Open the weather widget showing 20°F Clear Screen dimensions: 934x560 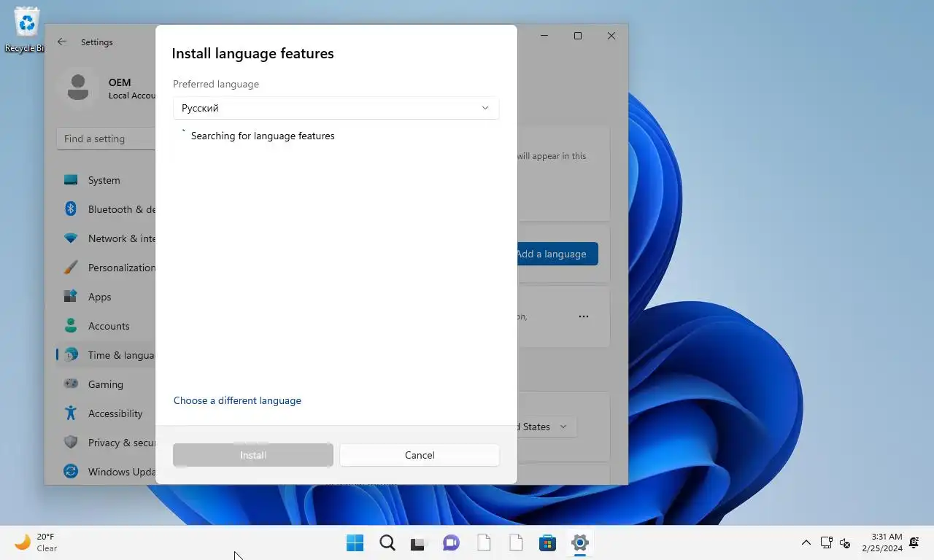[36, 542]
